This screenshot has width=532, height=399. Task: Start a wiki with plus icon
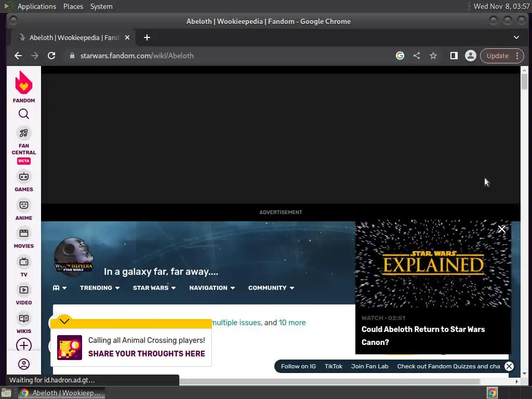(24, 345)
